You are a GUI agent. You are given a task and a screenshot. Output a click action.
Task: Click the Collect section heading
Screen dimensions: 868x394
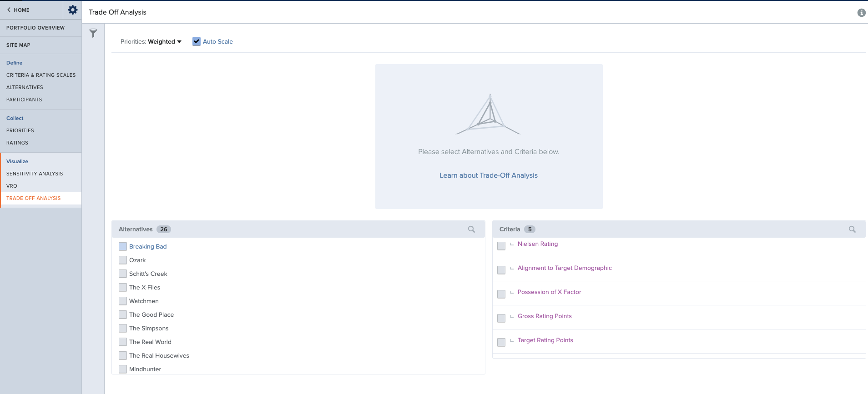[15, 118]
